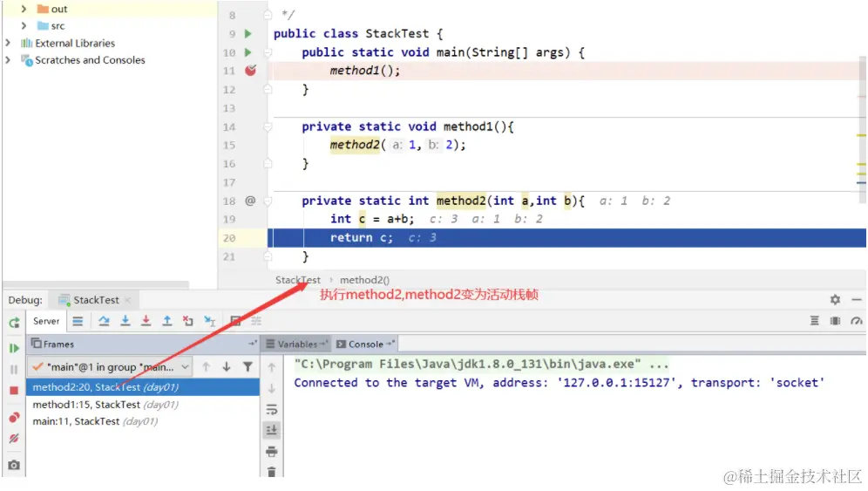Step over the current line
This screenshot has height=491, width=868.
(x=104, y=321)
